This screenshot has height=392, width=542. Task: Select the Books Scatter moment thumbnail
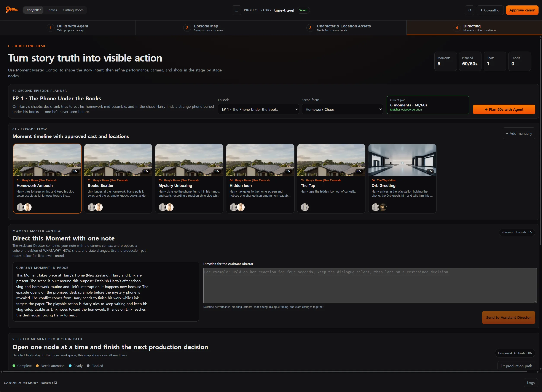(118, 160)
